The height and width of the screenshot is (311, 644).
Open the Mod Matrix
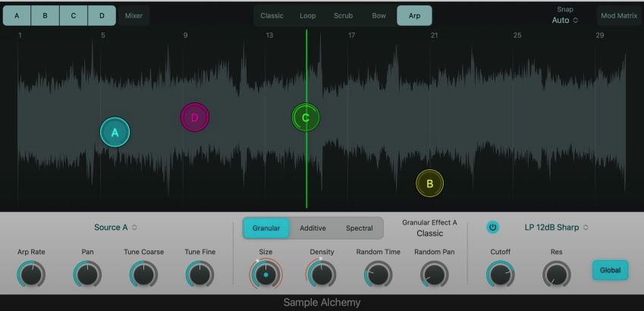pos(618,15)
